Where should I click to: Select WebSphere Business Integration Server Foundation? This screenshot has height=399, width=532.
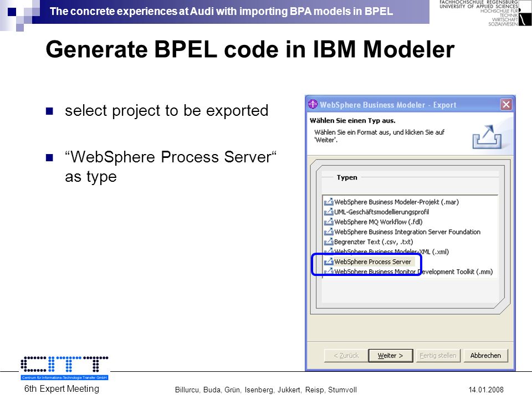tap(407, 232)
